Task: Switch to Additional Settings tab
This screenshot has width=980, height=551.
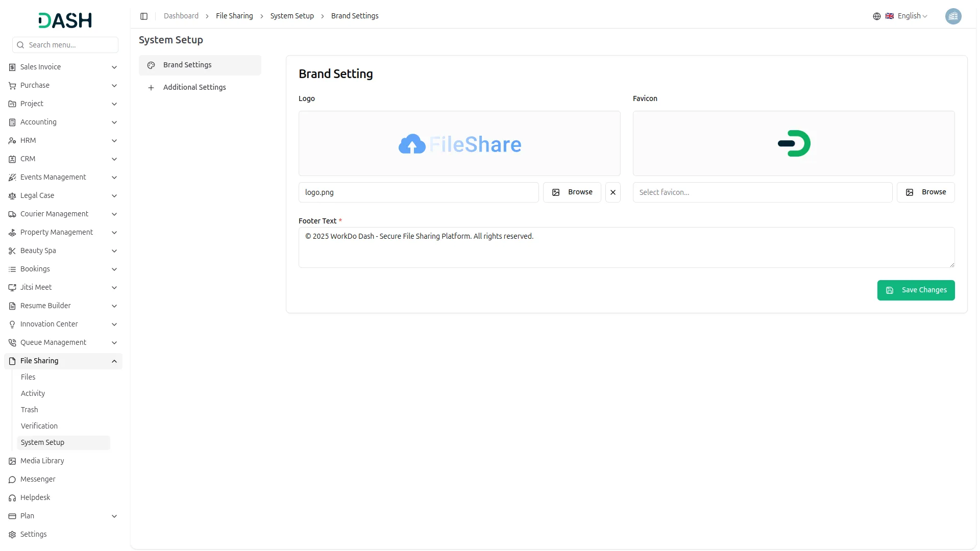Action: 194,87
